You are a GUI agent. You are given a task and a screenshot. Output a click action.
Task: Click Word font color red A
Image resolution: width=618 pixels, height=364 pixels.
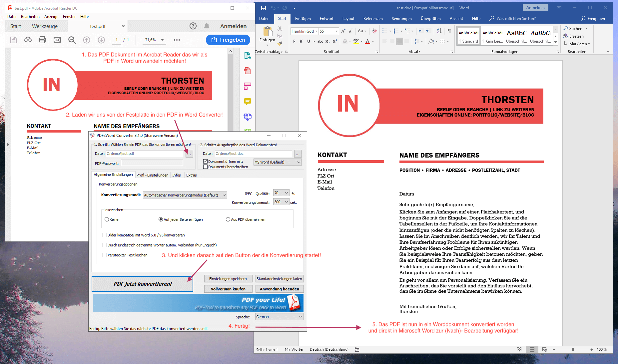[x=367, y=41]
